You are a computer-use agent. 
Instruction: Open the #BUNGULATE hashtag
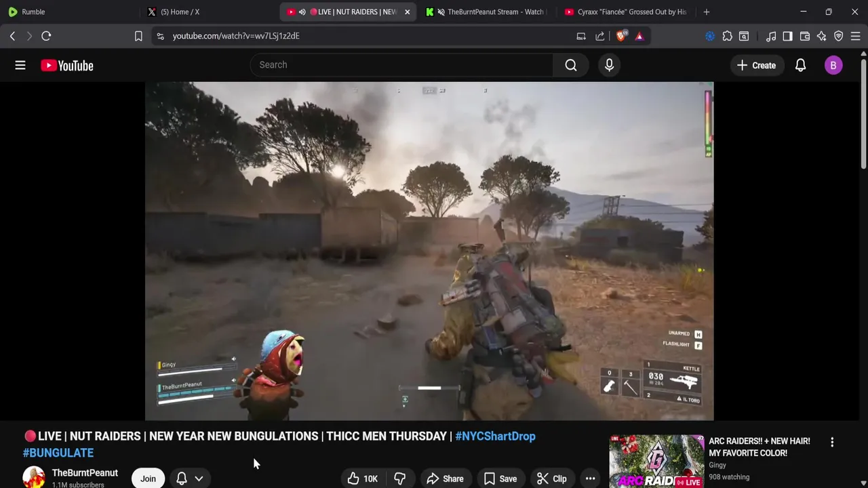coord(58,453)
